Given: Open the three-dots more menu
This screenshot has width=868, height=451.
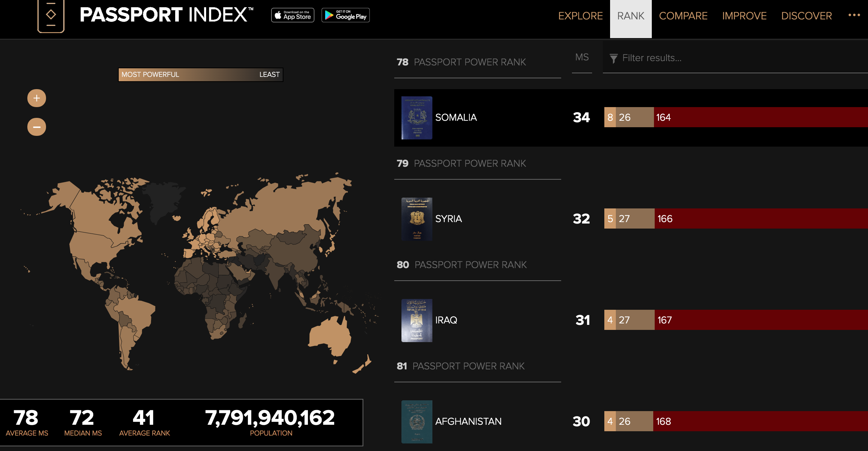Looking at the screenshot, I should point(854,15).
